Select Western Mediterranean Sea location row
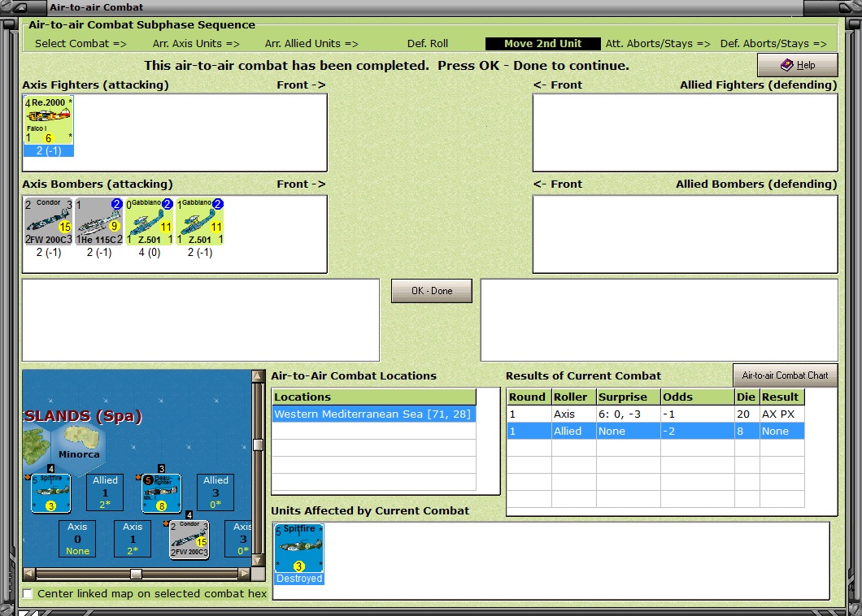This screenshot has width=862, height=616. (374, 414)
